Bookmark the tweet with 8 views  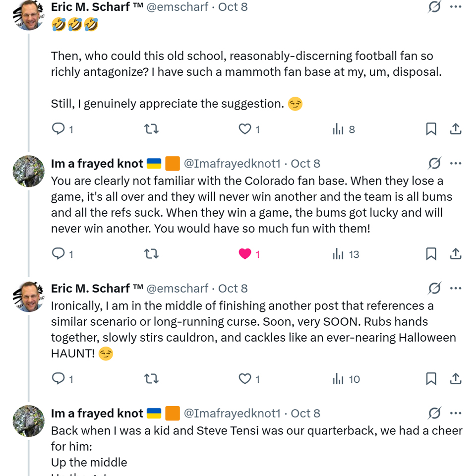[431, 129]
